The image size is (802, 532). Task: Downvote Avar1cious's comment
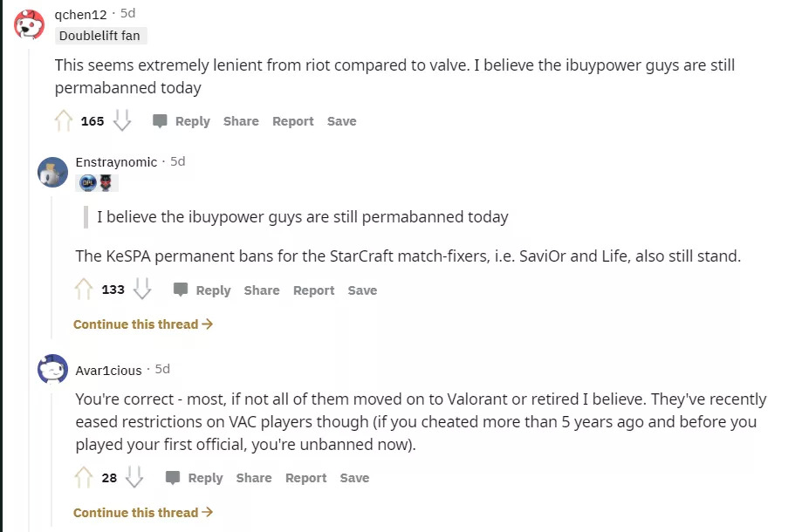(x=134, y=477)
